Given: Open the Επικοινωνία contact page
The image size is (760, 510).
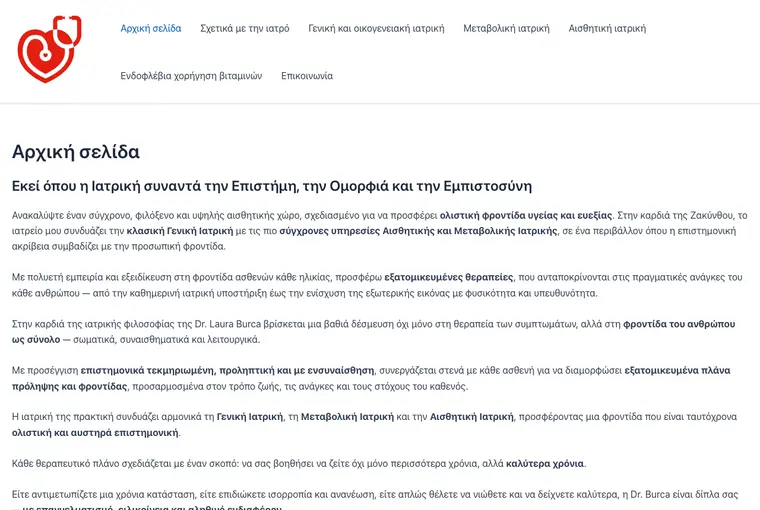Looking at the screenshot, I should click(x=307, y=76).
